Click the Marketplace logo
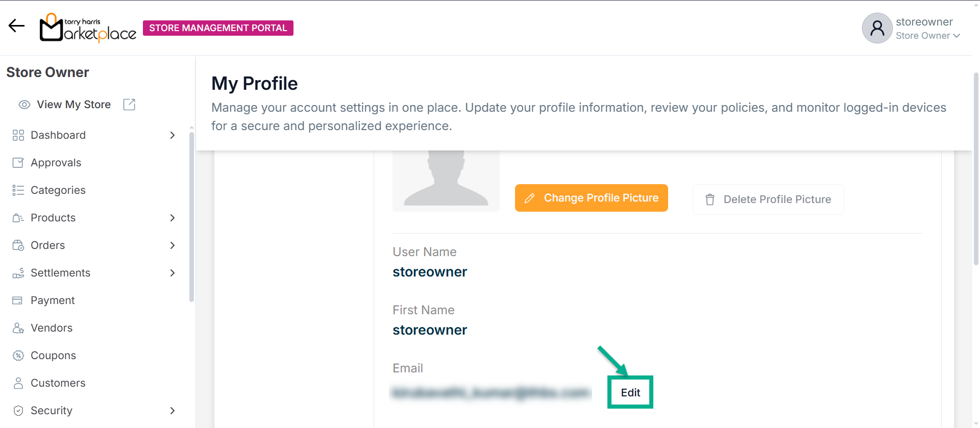This screenshot has height=428, width=980. coord(88,28)
